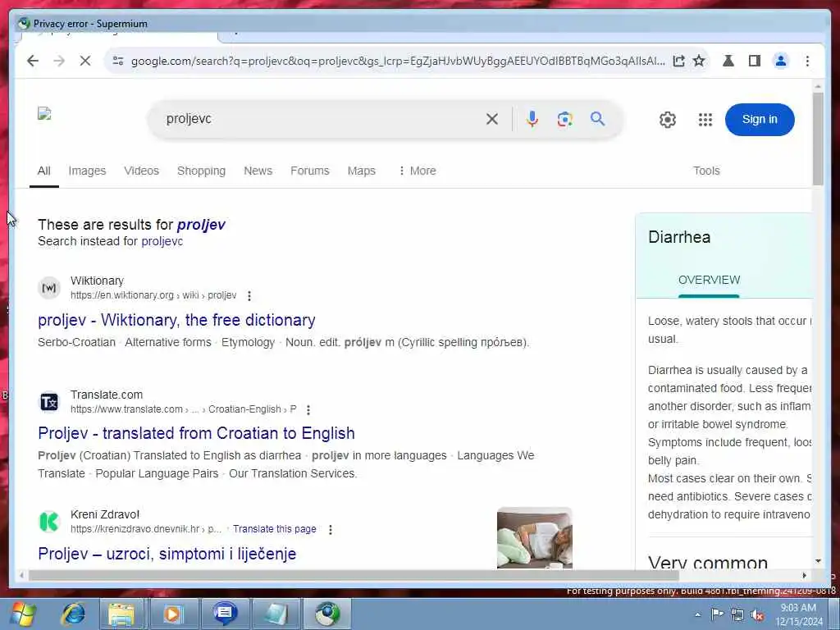Click the vertical scrollbar thumb
This screenshot has height=630, width=840.
point(818,139)
